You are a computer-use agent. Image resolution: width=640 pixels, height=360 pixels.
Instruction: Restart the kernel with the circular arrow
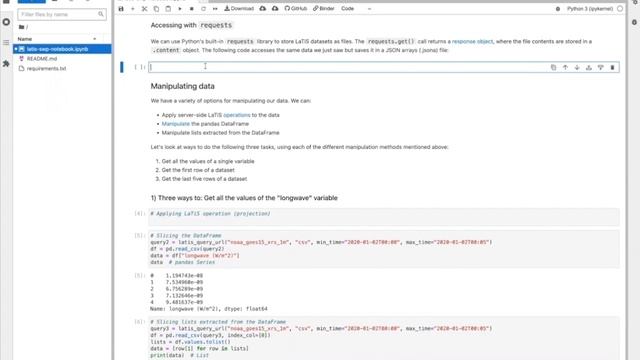click(203, 9)
